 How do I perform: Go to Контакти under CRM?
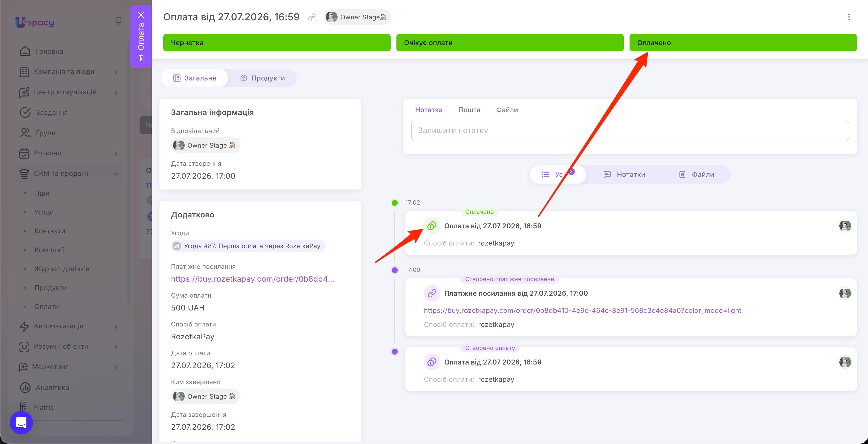click(49, 231)
